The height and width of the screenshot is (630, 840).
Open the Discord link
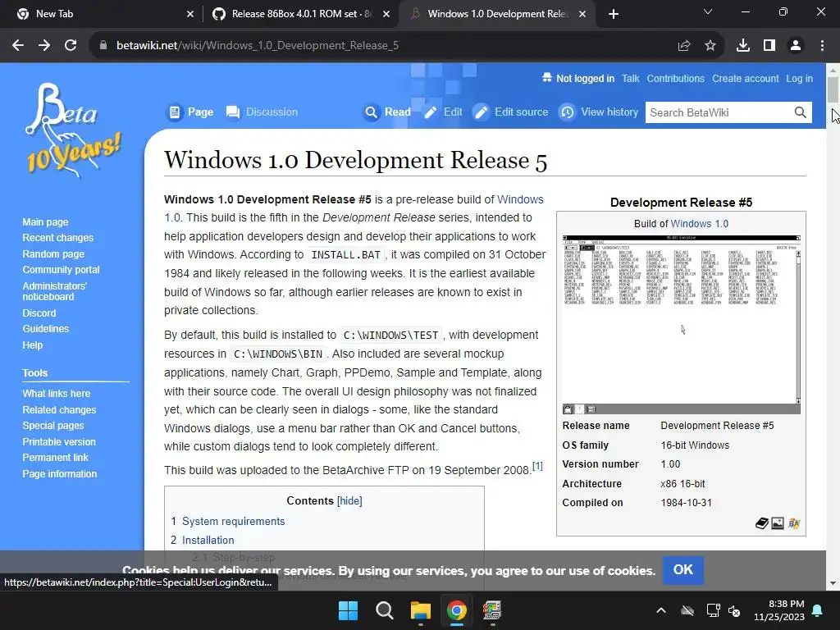coord(39,313)
